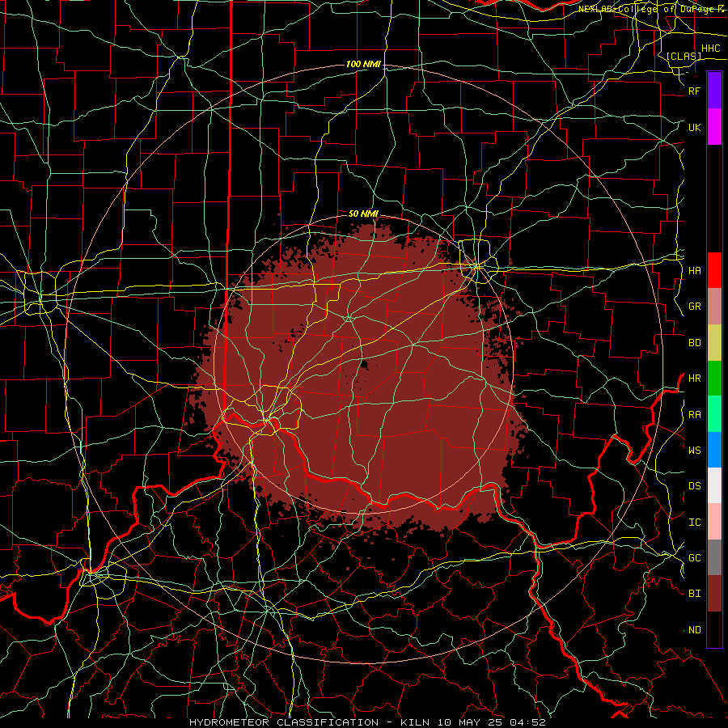Click the white DS legend swatch

pyautogui.click(x=714, y=485)
